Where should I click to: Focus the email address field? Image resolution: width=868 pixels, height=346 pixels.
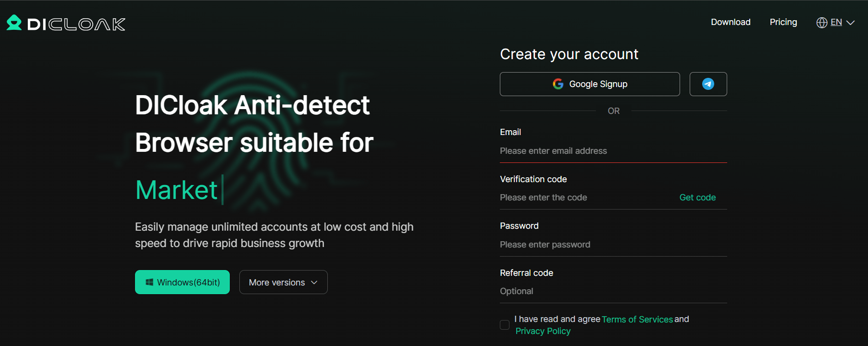coord(613,151)
